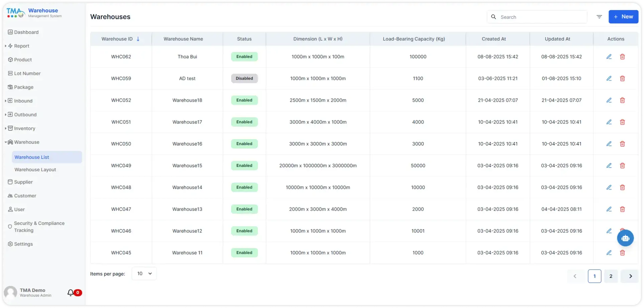Expand the Inbound sidebar section
This screenshot has width=644, height=308.
point(23,101)
